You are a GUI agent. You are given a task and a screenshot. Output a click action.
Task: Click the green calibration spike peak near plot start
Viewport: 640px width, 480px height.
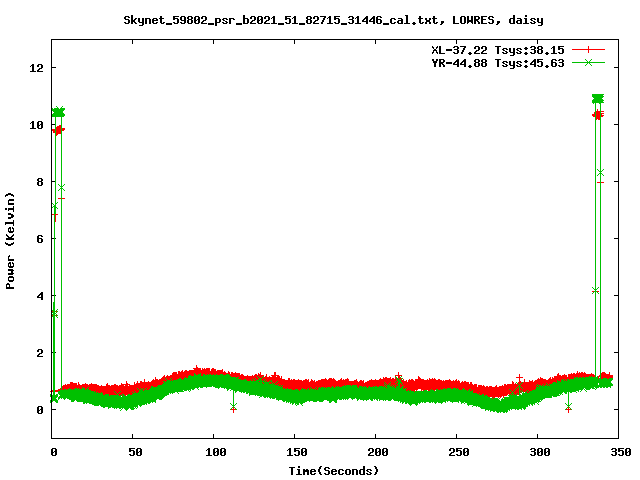[x=58, y=112]
